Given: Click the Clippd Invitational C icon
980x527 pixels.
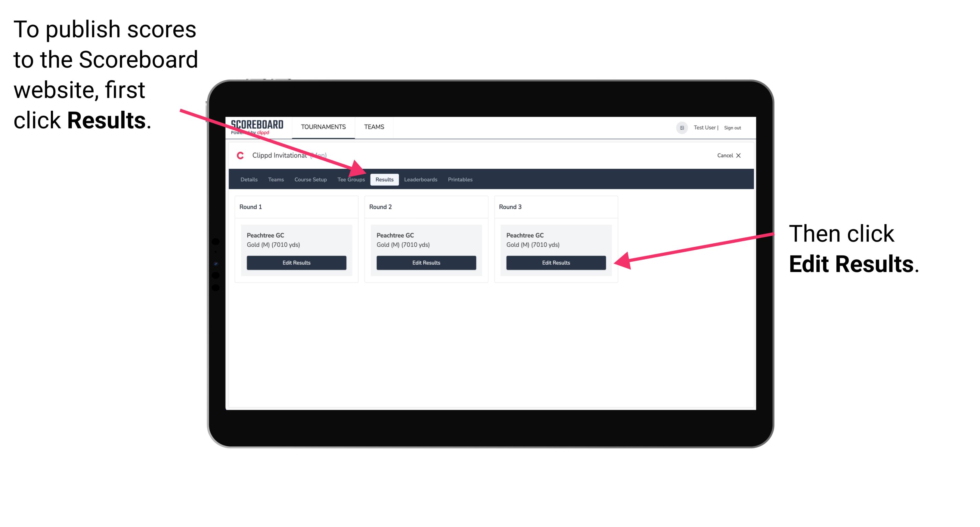Looking at the screenshot, I should (x=238, y=156).
